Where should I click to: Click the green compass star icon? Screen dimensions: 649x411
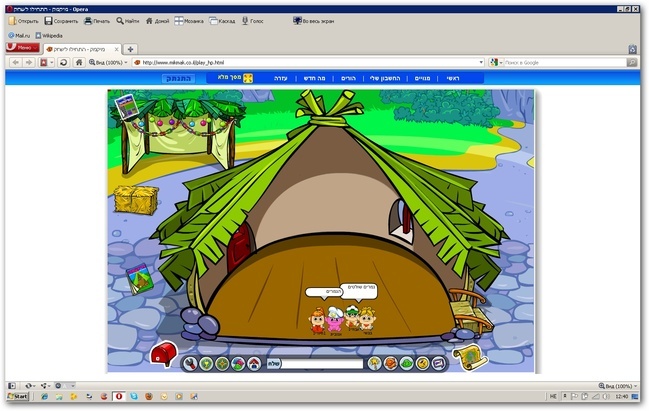222,364
